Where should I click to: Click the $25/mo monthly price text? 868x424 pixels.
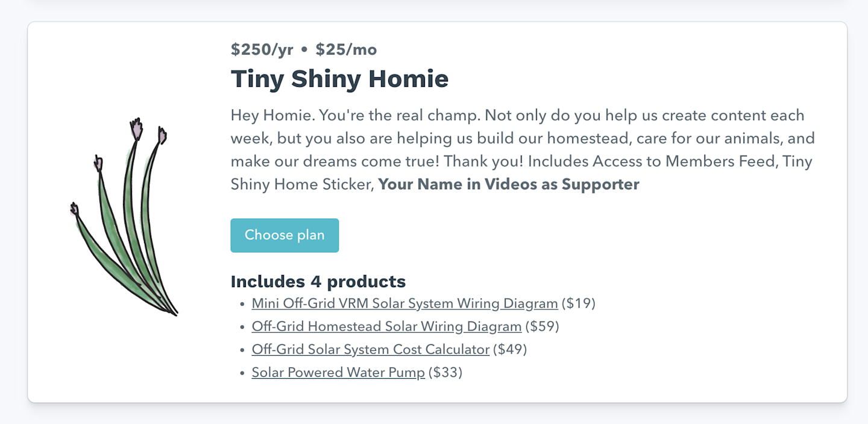[x=346, y=49]
